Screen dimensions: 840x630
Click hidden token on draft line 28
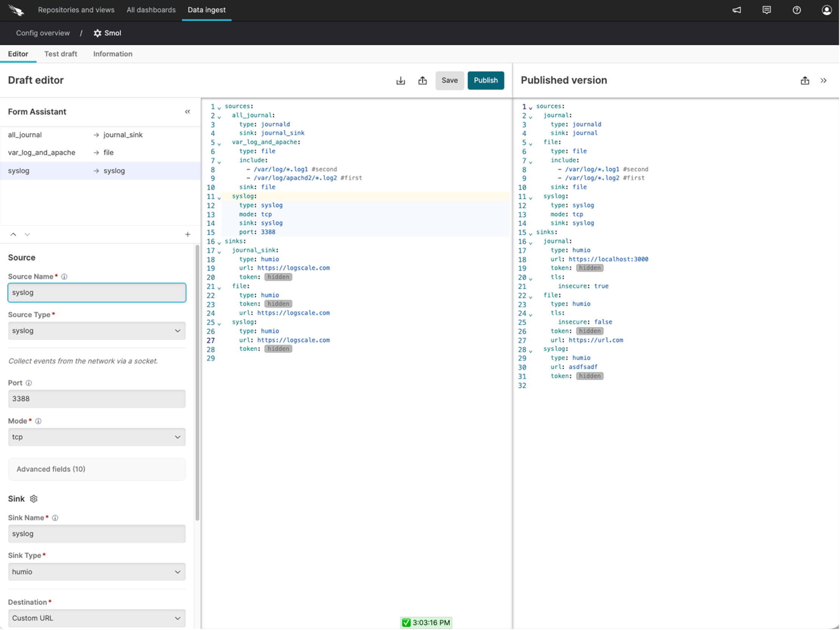(278, 349)
